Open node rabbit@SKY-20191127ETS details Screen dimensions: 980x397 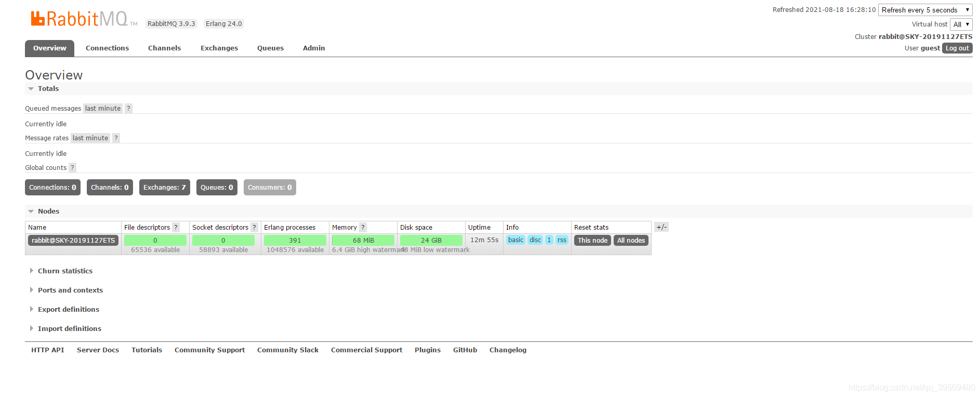point(73,240)
